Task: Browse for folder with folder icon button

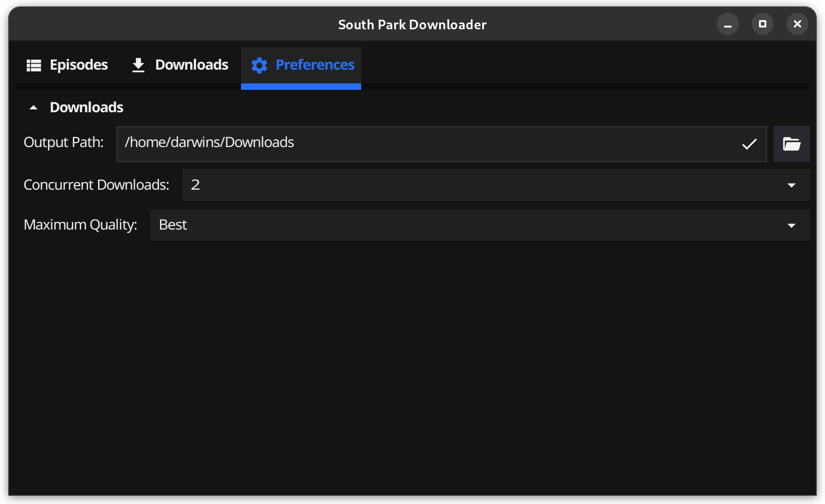Action: (792, 144)
